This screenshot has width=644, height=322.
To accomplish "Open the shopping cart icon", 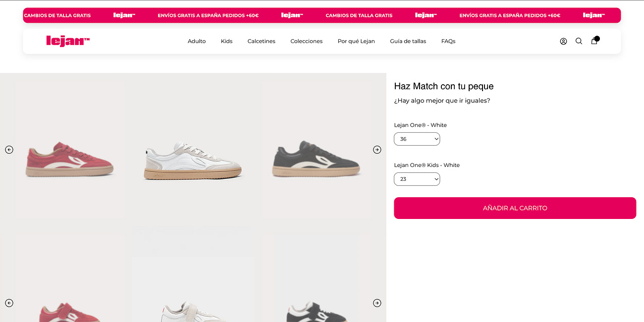I will (x=594, y=41).
